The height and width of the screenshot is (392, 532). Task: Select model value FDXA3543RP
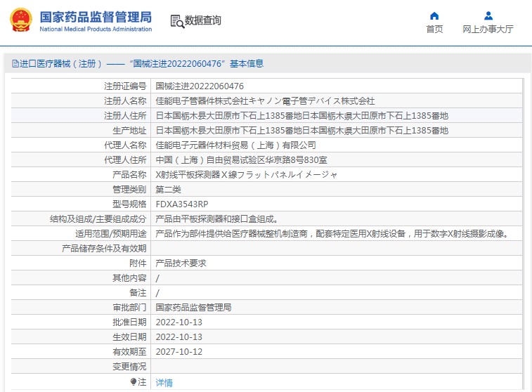pos(182,204)
